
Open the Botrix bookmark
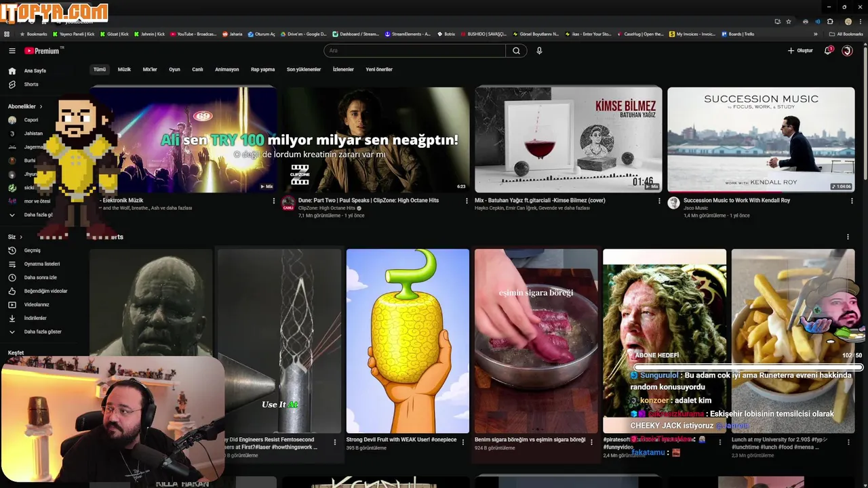pos(446,34)
